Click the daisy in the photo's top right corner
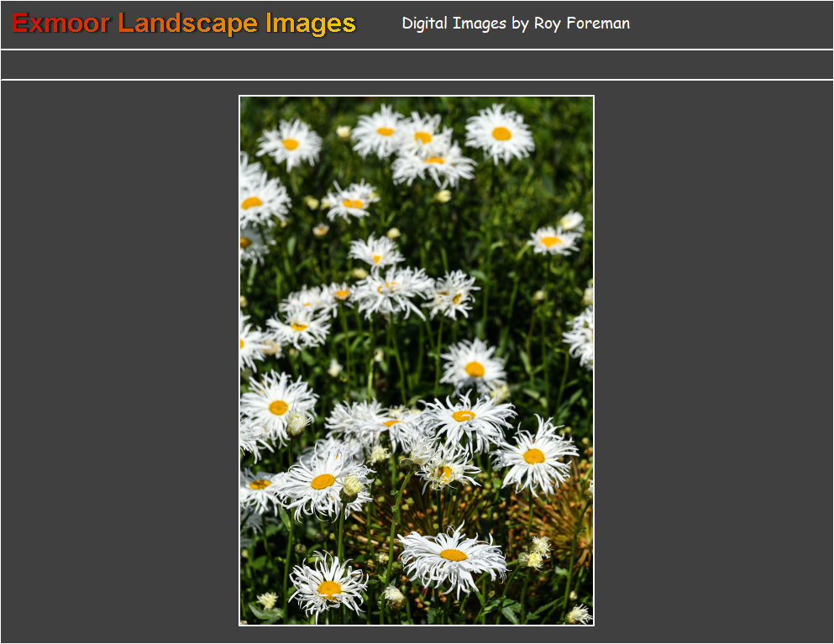The width and height of the screenshot is (834, 644). point(500,134)
